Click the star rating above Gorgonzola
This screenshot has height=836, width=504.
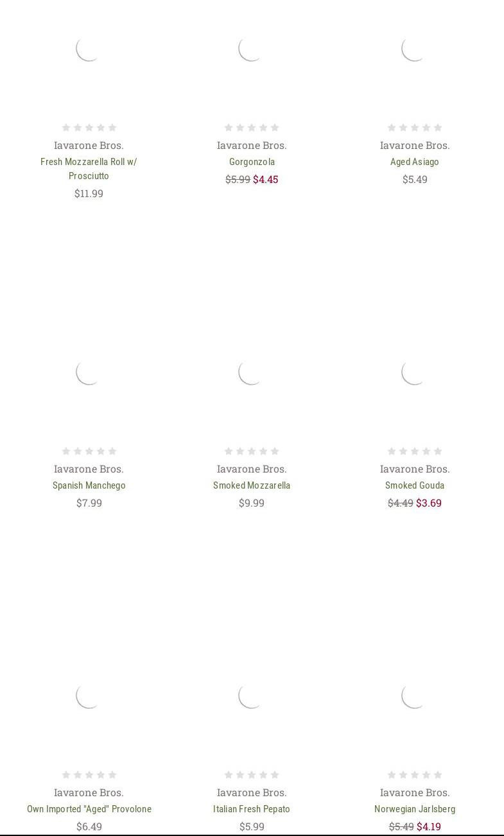pos(252,128)
